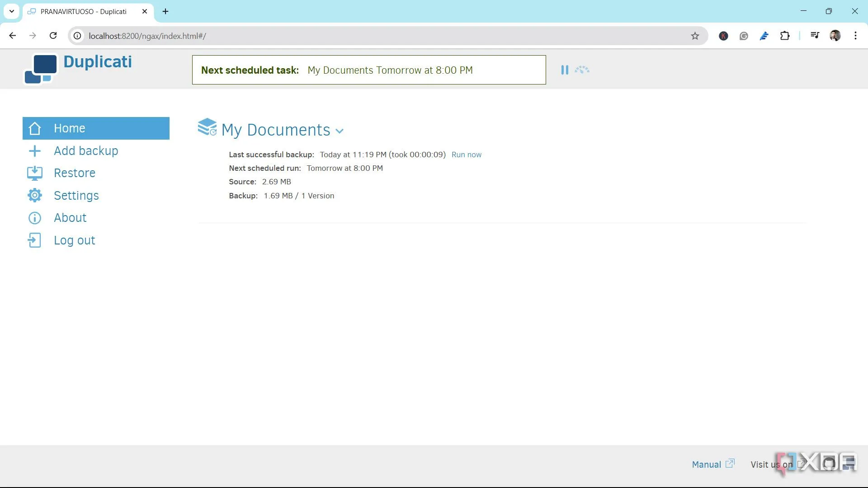The height and width of the screenshot is (488, 868).
Task: Expand the tab search dropdown arrow
Action: 12,11
